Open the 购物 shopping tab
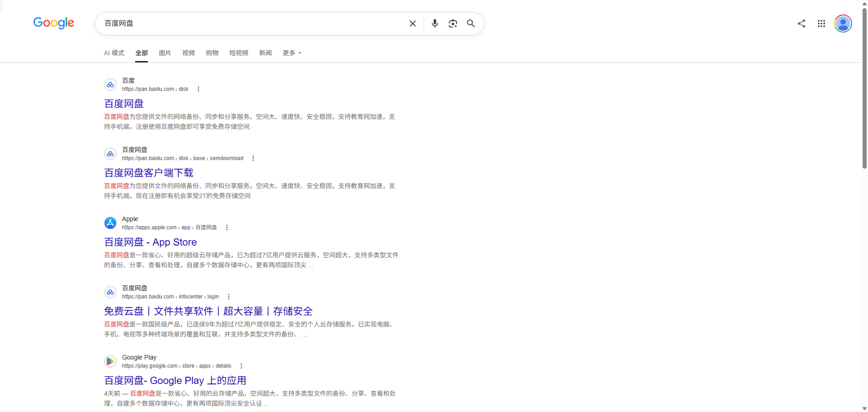868x412 pixels. [212, 53]
